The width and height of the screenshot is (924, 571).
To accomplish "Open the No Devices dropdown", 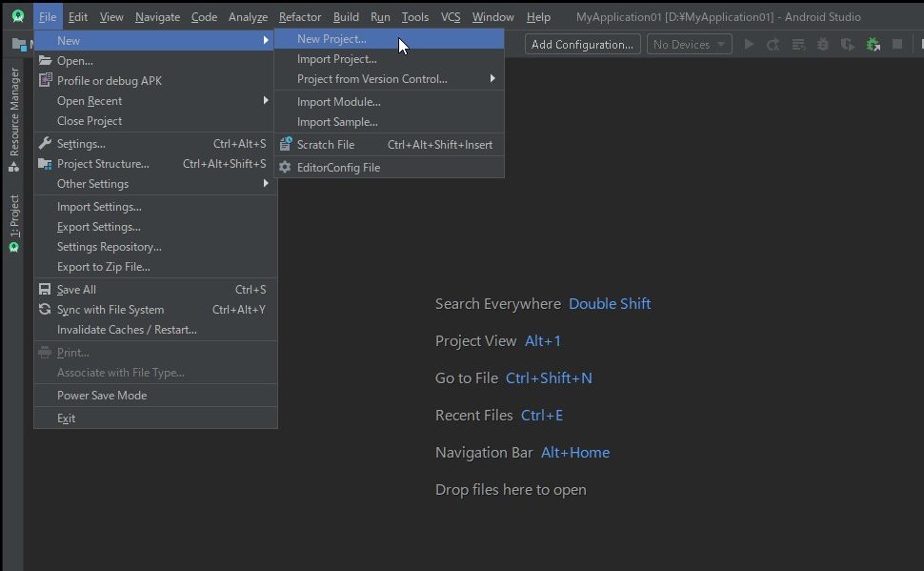I will 690,45.
